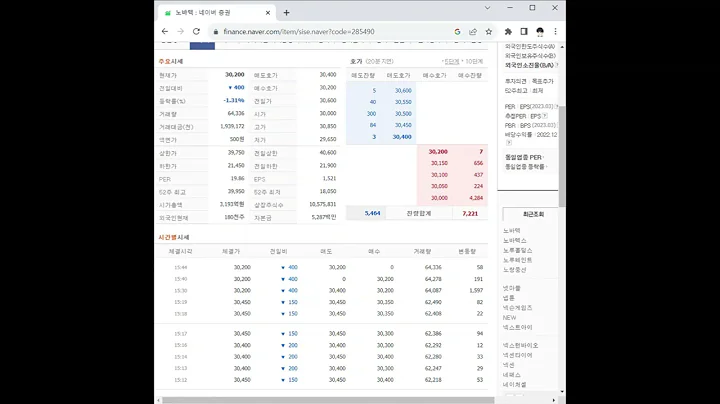Click sell price 30,600 in order book
This screenshot has height=404, width=720.
[x=403, y=90]
